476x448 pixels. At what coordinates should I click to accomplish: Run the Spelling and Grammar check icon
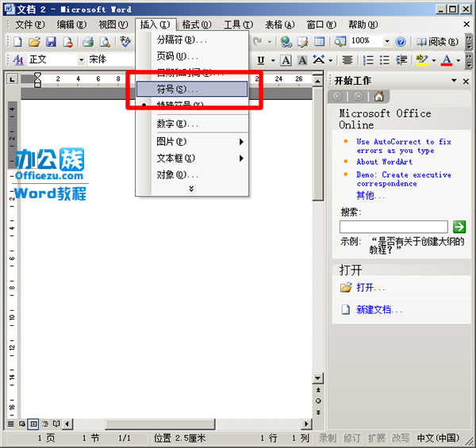[125, 41]
